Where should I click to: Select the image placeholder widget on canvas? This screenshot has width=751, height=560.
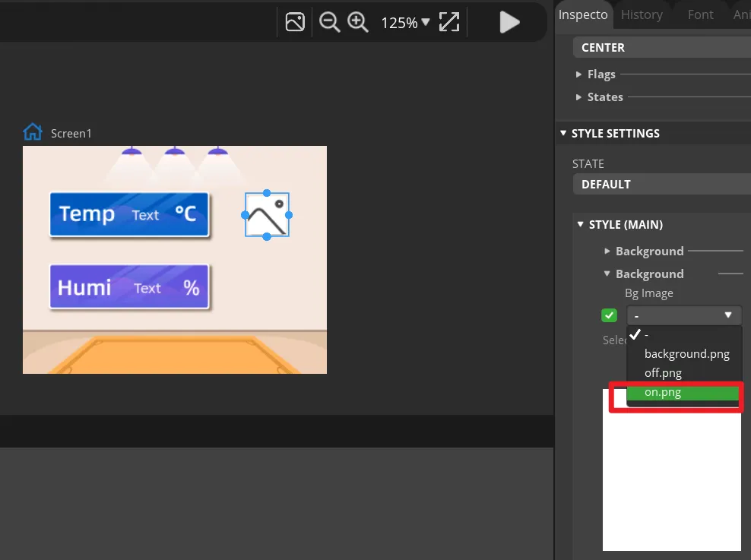267,214
